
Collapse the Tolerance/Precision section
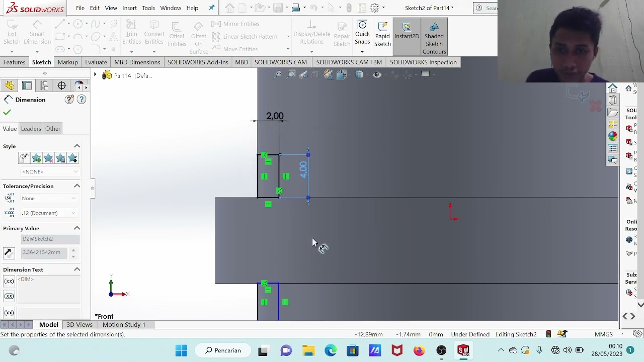(77, 186)
